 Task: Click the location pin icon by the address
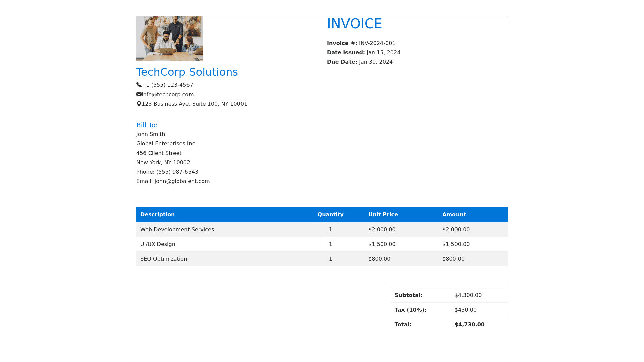point(139,104)
